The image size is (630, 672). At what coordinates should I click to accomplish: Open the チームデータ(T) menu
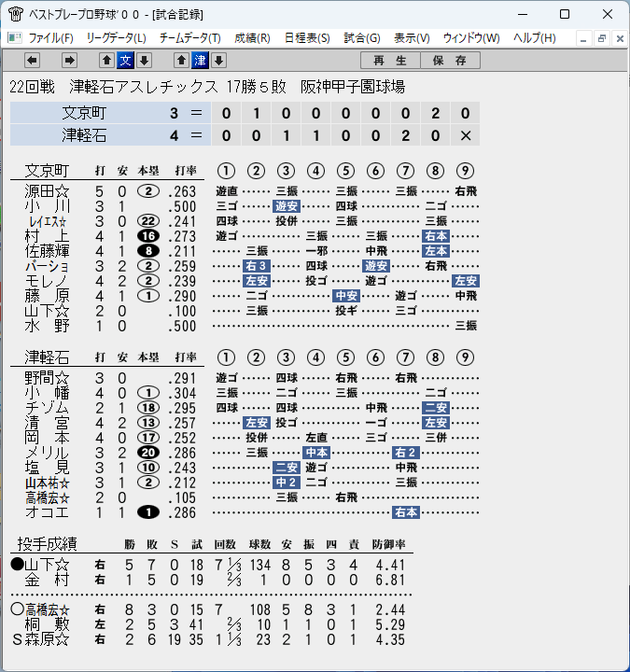pos(189,38)
